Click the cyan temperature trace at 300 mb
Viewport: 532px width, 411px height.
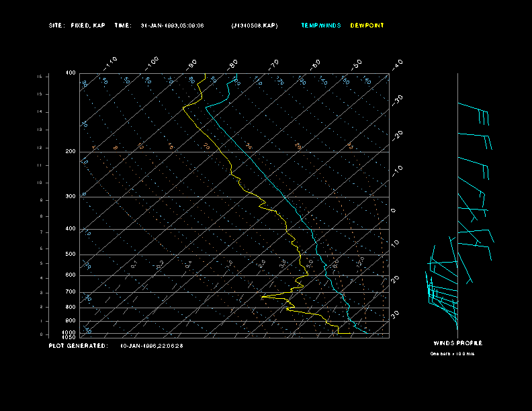285,197
